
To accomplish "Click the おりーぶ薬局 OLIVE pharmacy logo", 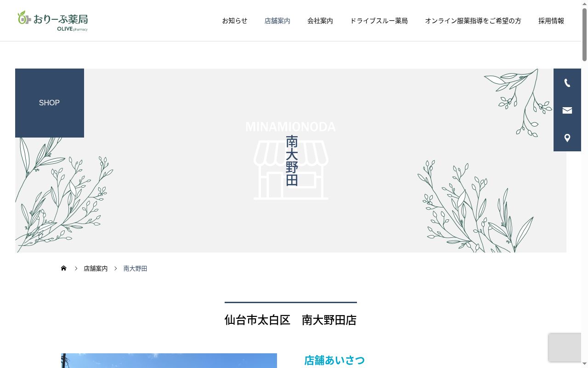I will [52, 21].
